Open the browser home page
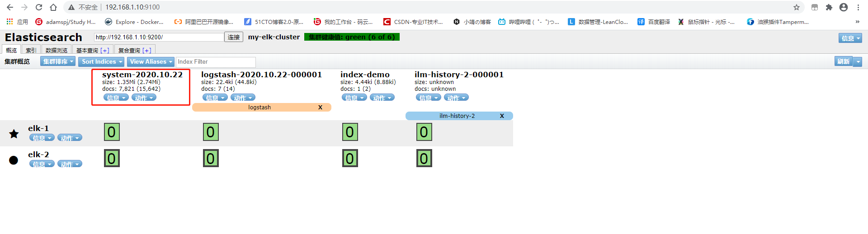The width and height of the screenshot is (868, 234). click(53, 7)
